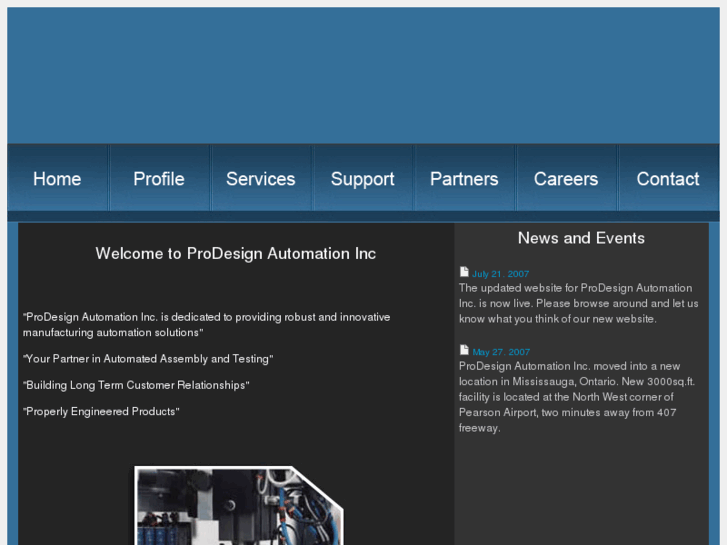
Task: Click the document icon beside July 21, 2007
Action: click(464, 272)
